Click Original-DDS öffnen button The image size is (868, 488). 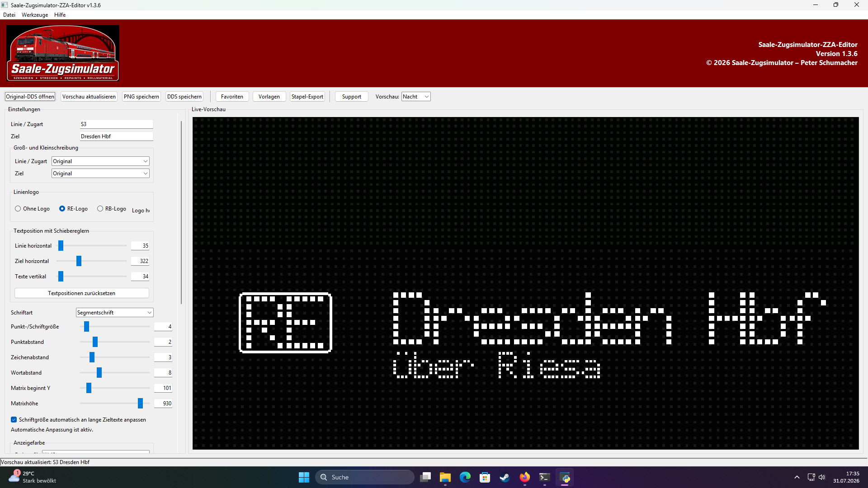30,97
